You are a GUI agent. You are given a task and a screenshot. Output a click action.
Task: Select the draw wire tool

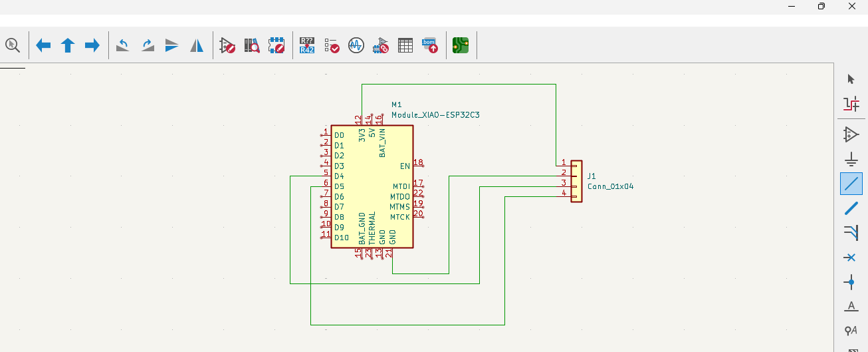coord(851,184)
